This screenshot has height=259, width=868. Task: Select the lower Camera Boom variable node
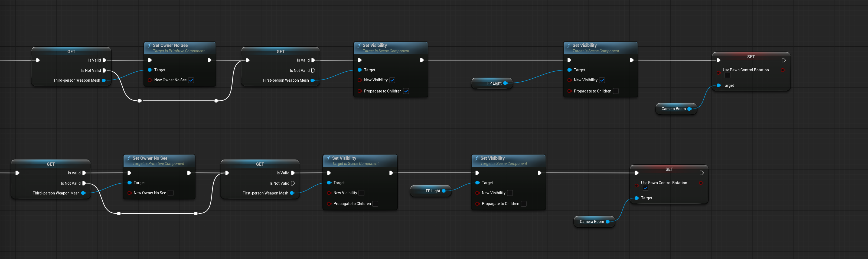(594, 222)
